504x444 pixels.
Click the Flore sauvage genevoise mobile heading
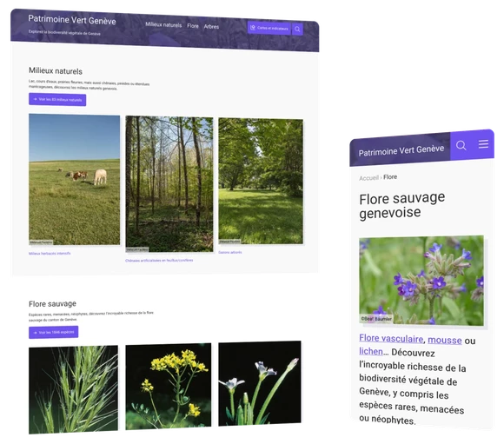point(401,205)
